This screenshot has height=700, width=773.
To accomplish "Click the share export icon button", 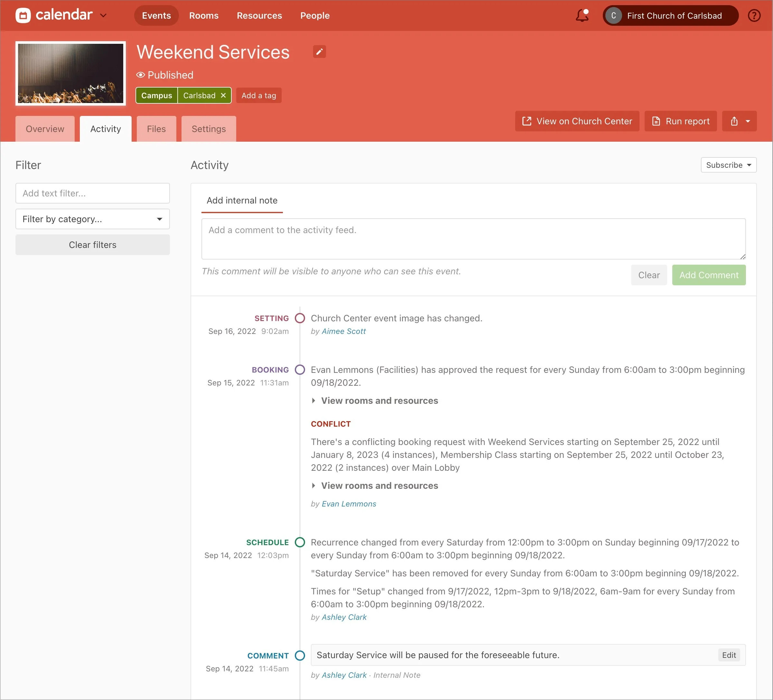I will click(x=734, y=121).
